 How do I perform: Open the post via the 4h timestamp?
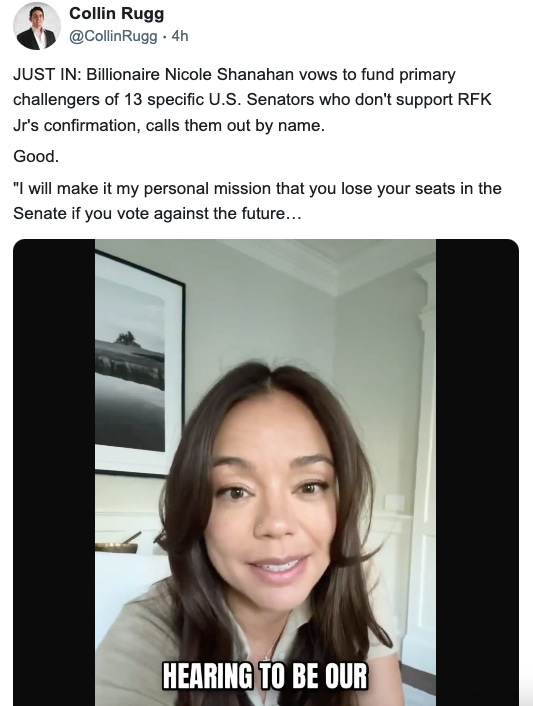[180, 36]
